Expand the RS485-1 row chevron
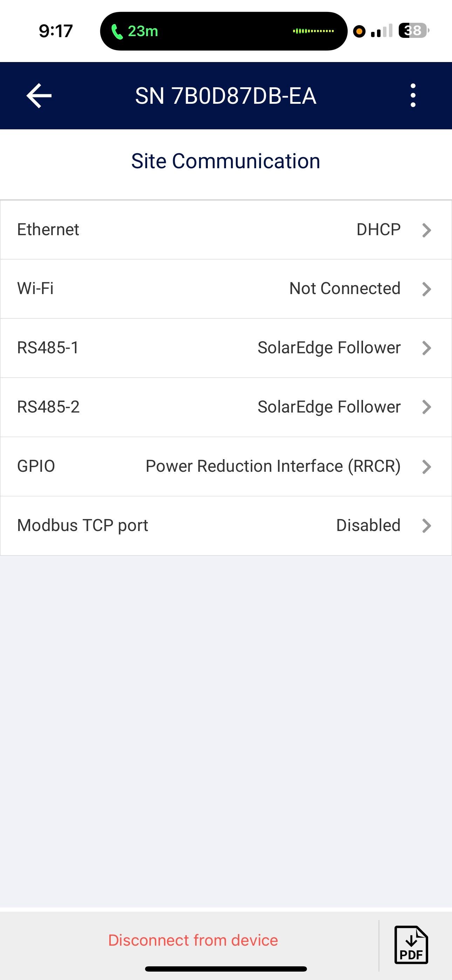This screenshot has height=980, width=452. 426,348
